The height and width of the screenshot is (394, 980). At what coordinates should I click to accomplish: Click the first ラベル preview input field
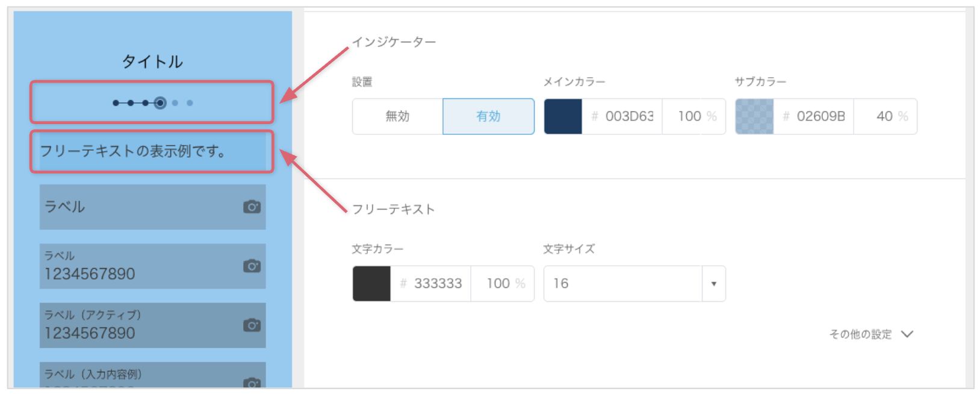[152, 207]
